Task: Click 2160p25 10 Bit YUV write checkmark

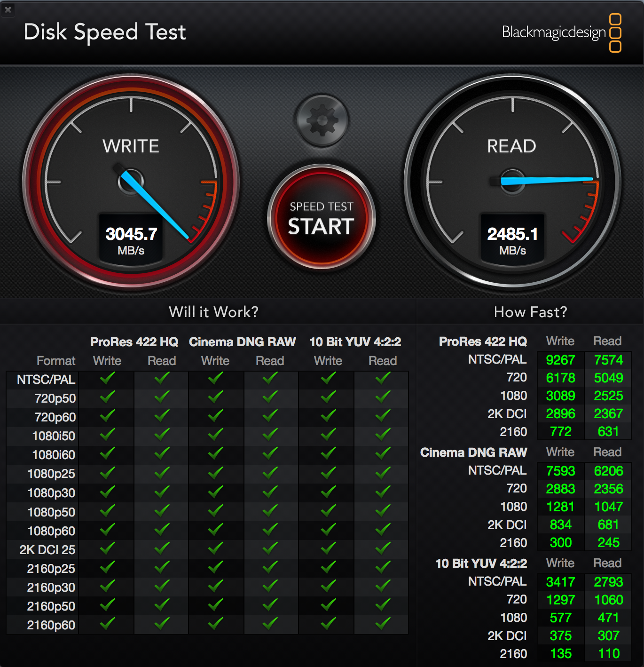Action: 328,567
